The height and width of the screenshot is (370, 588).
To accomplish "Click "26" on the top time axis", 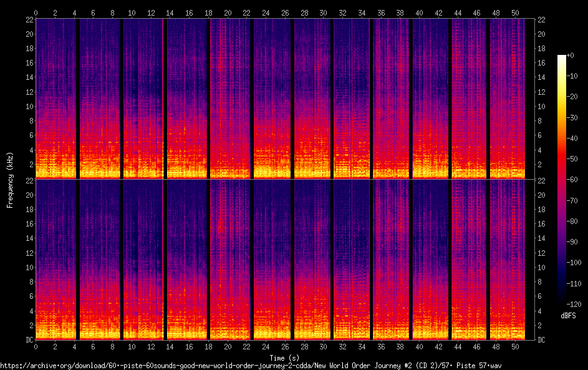I will coord(285,12).
